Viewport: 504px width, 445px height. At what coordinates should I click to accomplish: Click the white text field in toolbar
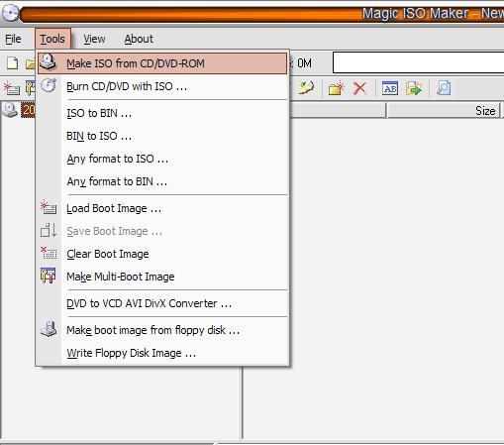(x=419, y=62)
